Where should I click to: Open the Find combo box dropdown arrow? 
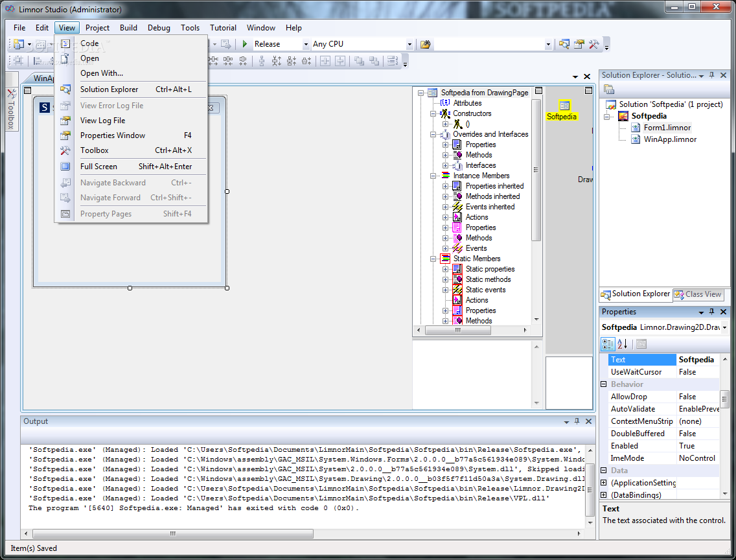[x=547, y=44]
